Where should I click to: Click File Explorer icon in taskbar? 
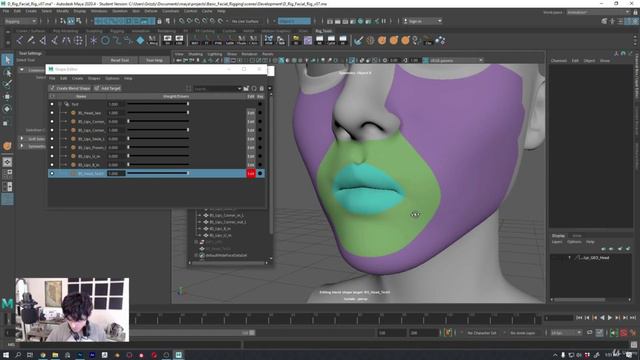point(55,355)
